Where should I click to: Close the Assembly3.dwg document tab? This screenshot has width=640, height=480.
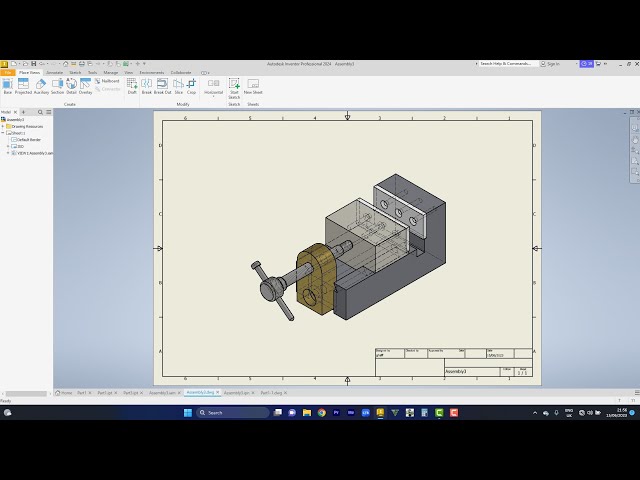(218, 392)
